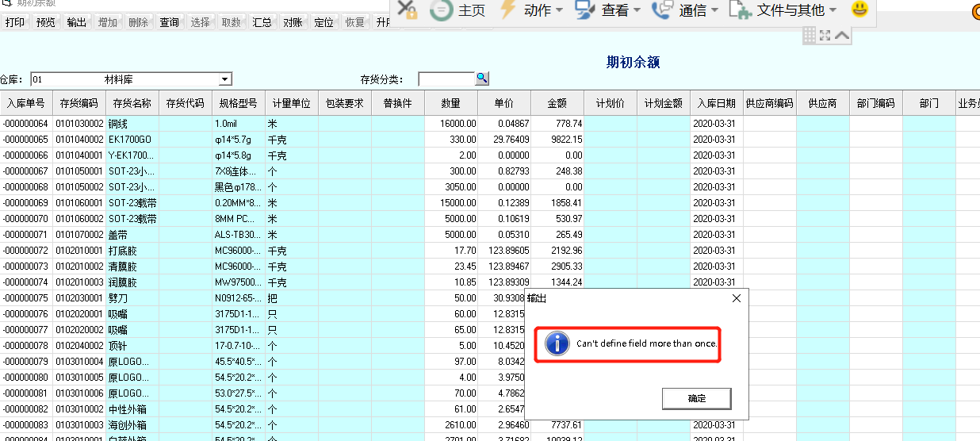Click amount cell 7737.61

tap(557, 425)
